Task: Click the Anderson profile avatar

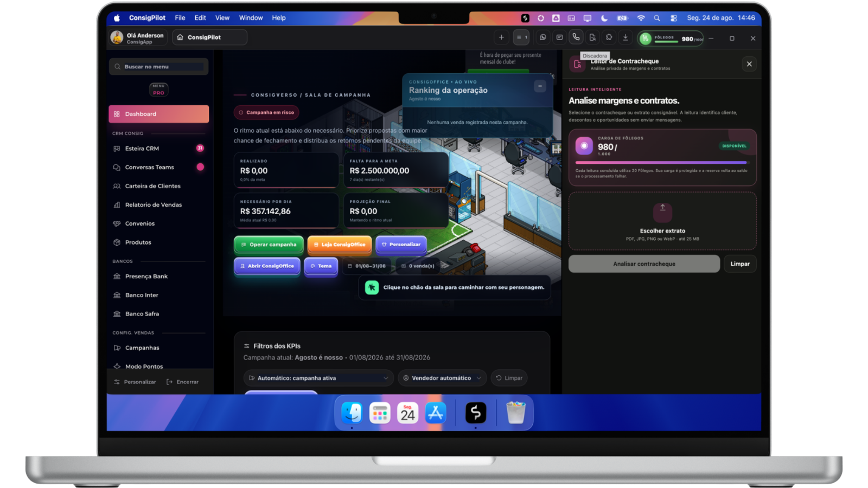Action: coord(117,37)
